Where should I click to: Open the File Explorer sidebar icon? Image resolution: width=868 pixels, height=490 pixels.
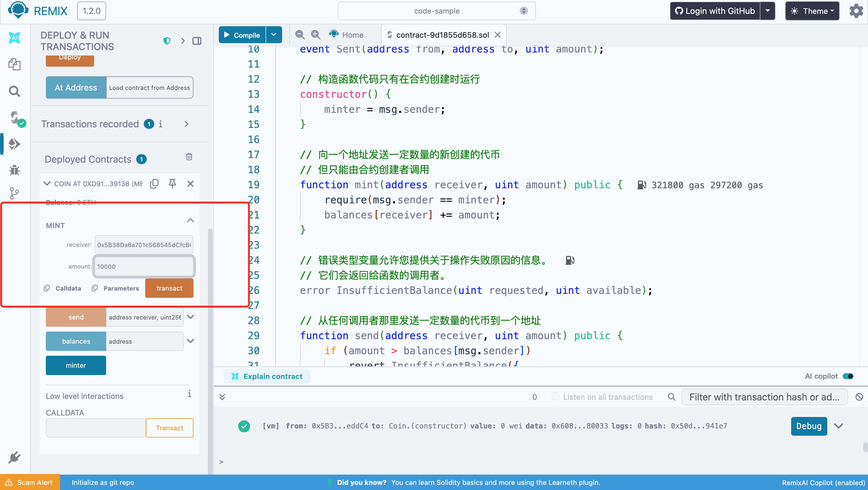14,64
